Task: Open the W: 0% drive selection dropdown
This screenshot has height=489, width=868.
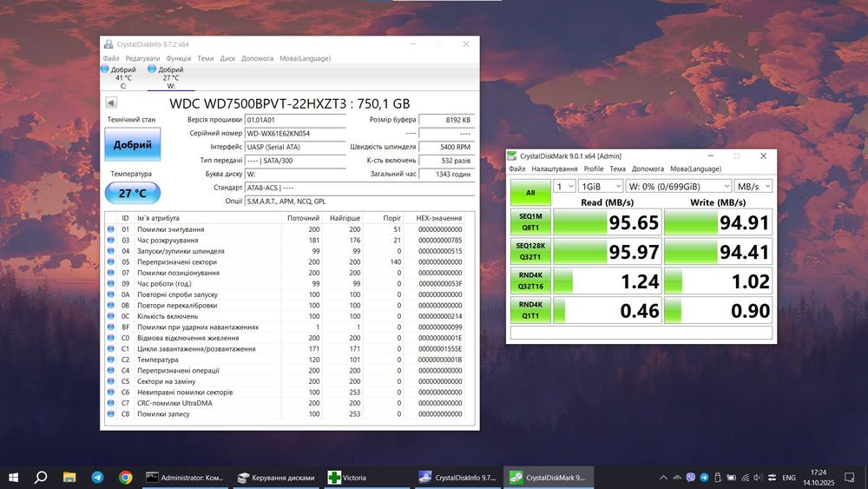Action: [x=679, y=187]
